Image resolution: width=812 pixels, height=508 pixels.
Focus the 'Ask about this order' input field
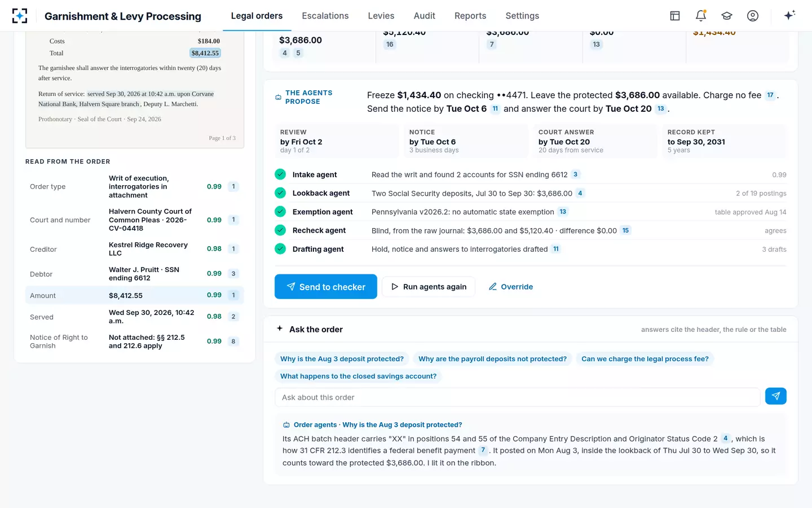(518, 397)
